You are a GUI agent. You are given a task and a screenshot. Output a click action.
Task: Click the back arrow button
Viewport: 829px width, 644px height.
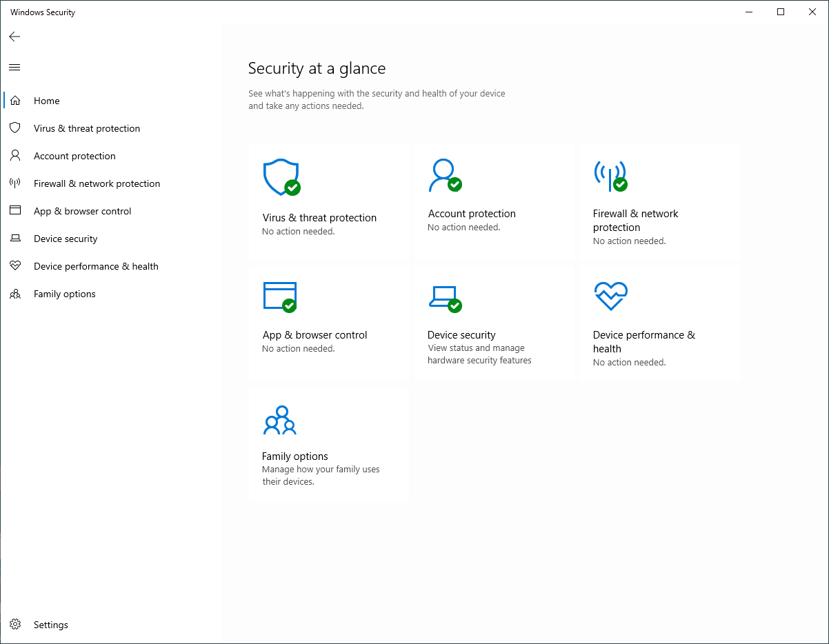click(x=14, y=37)
